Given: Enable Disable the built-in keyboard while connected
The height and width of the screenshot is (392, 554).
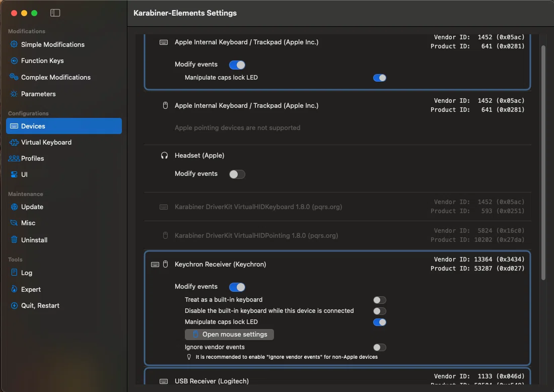Looking at the screenshot, I should pos(379,311).
